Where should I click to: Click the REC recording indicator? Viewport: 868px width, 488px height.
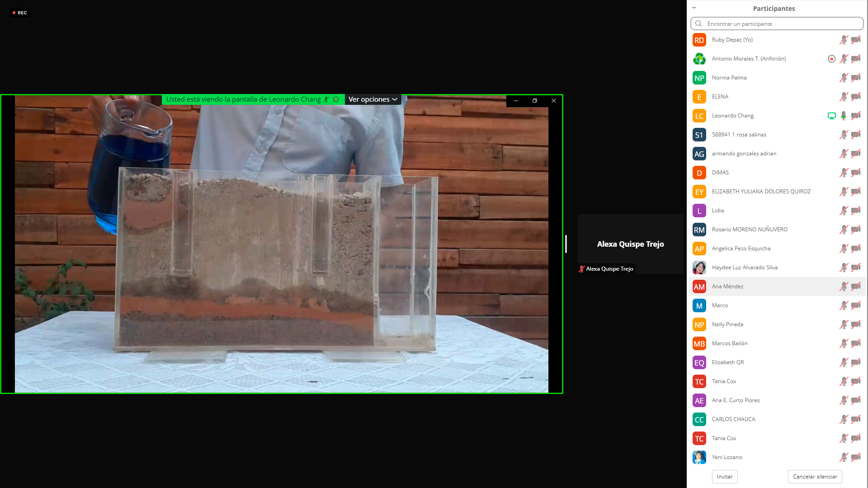(20, 13)
